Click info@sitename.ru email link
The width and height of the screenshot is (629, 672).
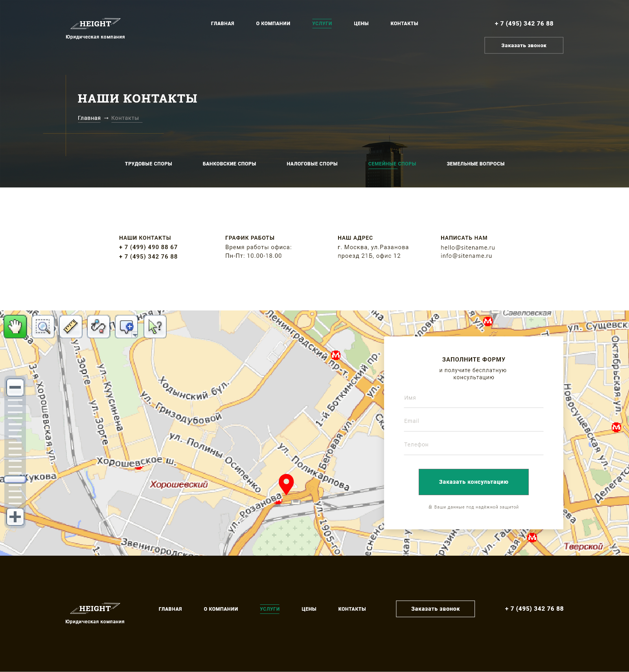pos(466,256)
